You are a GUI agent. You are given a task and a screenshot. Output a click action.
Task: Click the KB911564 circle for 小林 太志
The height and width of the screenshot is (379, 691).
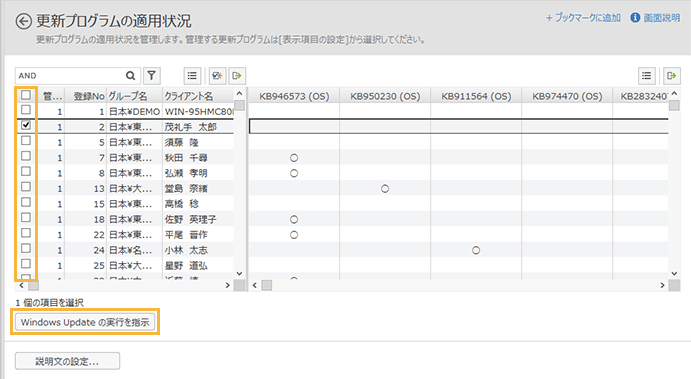pyautogui.click(x=476, y=250)
